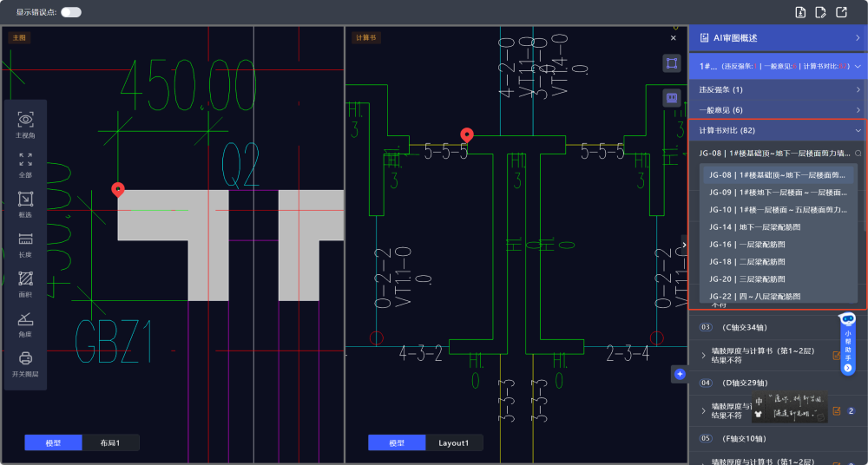Viewport: 868px width, 465px height.
Task: Expand the 一般意见 (6) section
Action: point(778,110)
